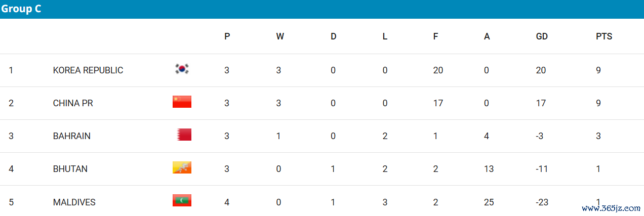
Task: Click Korea Republic's goal difference value 20
Action: point(541,70)
